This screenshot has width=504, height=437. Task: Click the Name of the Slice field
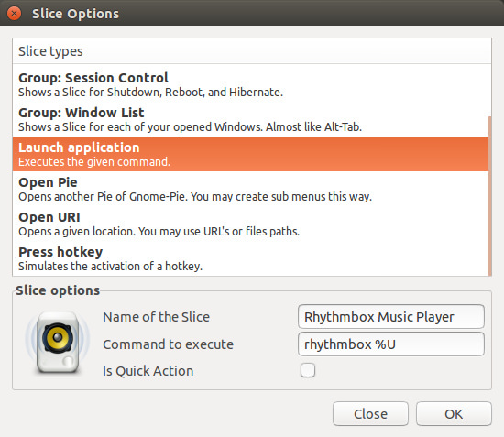pos(391,317)
